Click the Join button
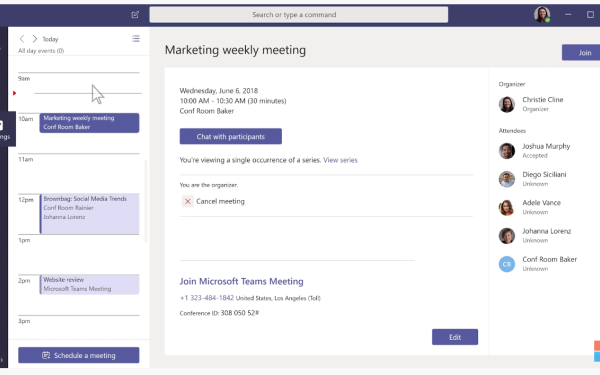The width and height of the screenshot is (600, 375). (581, 52)
